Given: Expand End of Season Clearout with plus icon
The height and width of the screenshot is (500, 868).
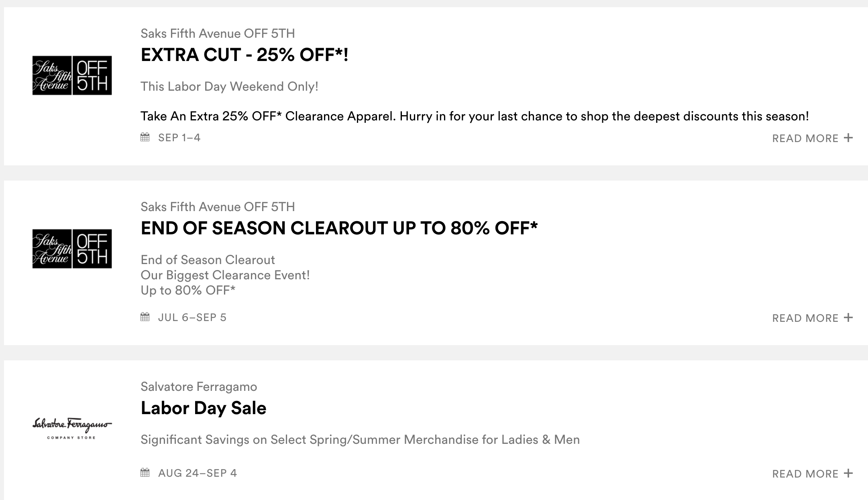Looking at the screenshot, I should (x=848, y=317).
